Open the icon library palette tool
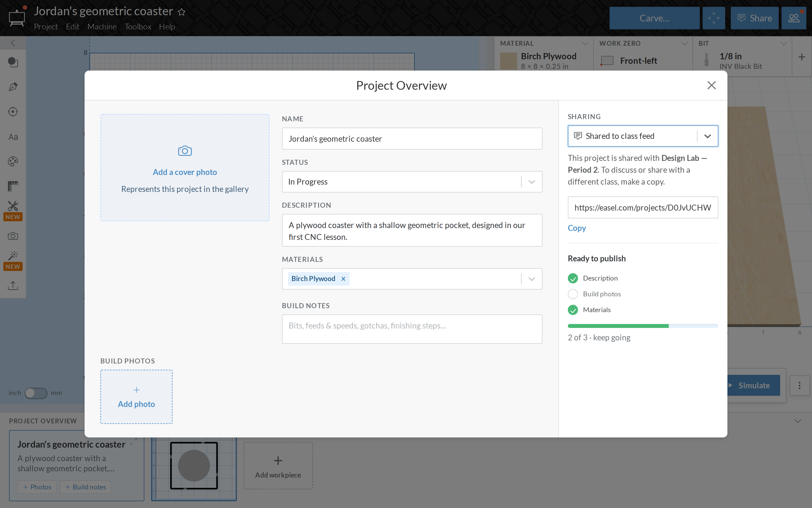 (x=13, y=162)
